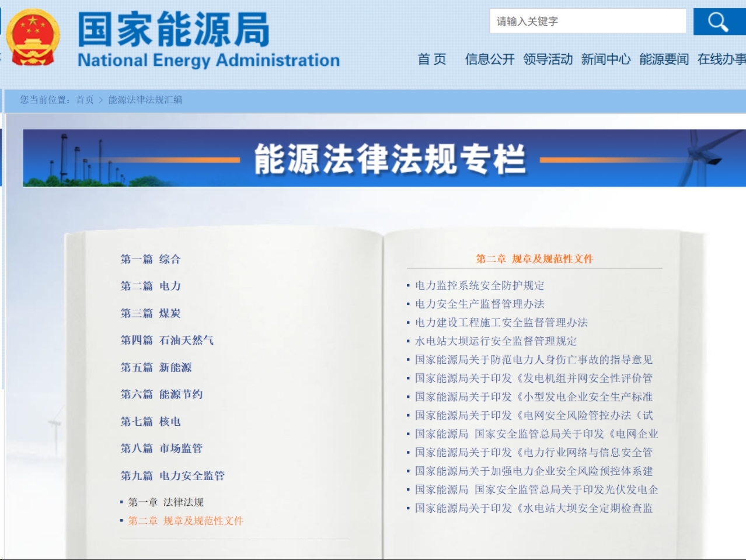This screenshot has height=560, width=746.
Task: Expand 第四篇 石油天然气 section
Action: pos(167,340)
